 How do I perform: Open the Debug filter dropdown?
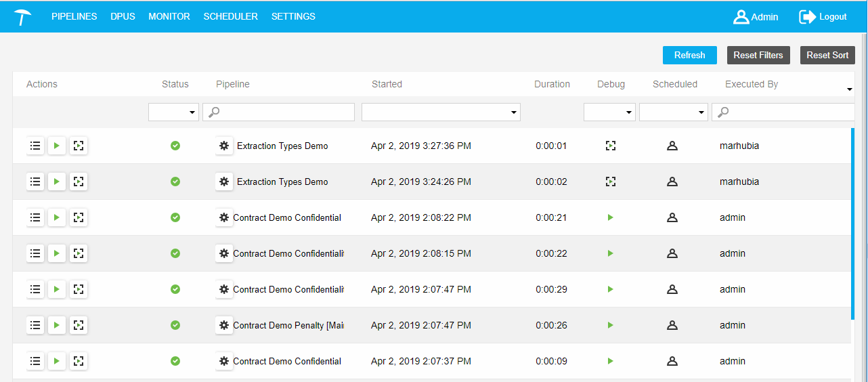click(609, 112)
